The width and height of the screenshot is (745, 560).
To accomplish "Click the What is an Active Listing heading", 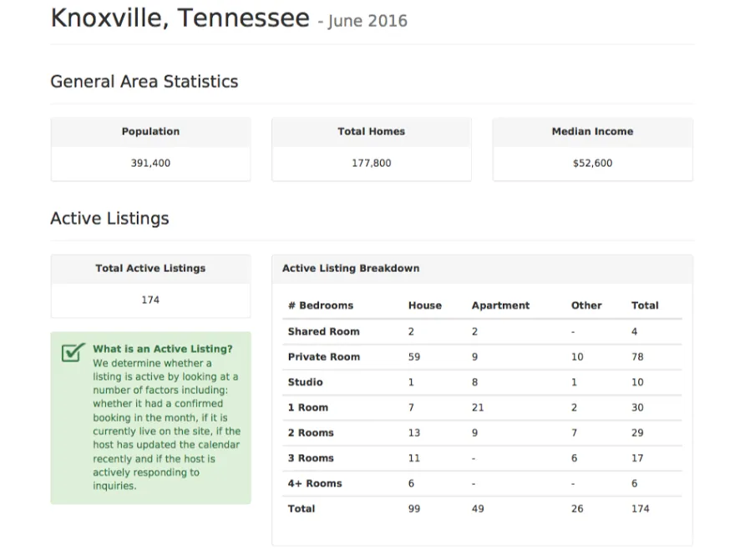I will click(163, 349).
